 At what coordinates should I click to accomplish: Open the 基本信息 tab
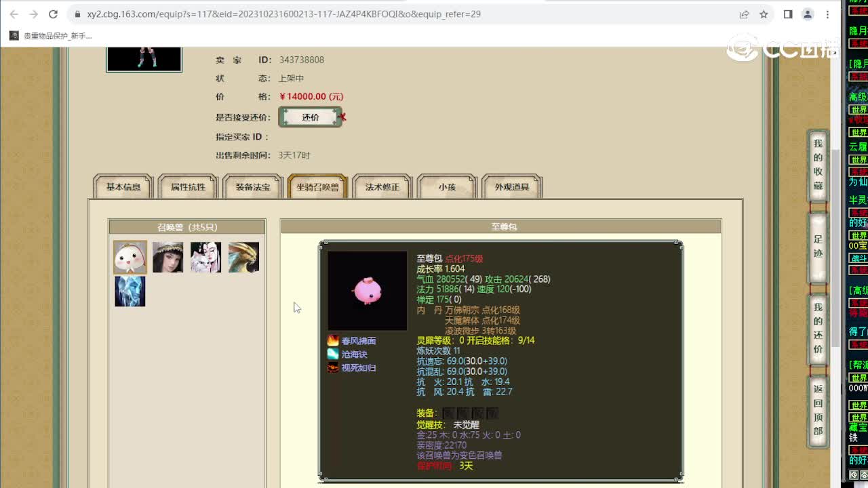123,187
